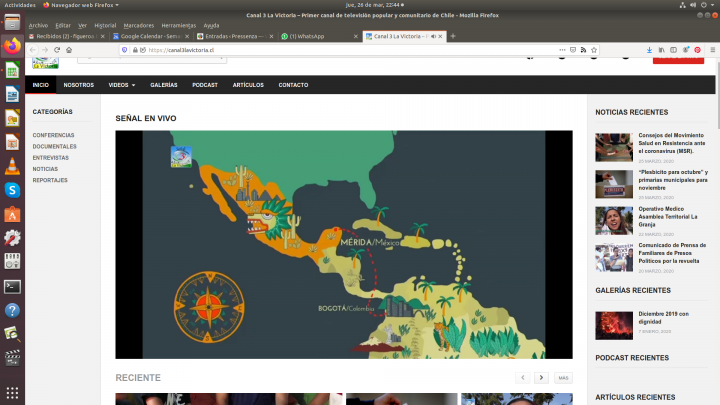Select DOCUMENTALES category in sidebar
720x405 pixels.
click(54, 146)
